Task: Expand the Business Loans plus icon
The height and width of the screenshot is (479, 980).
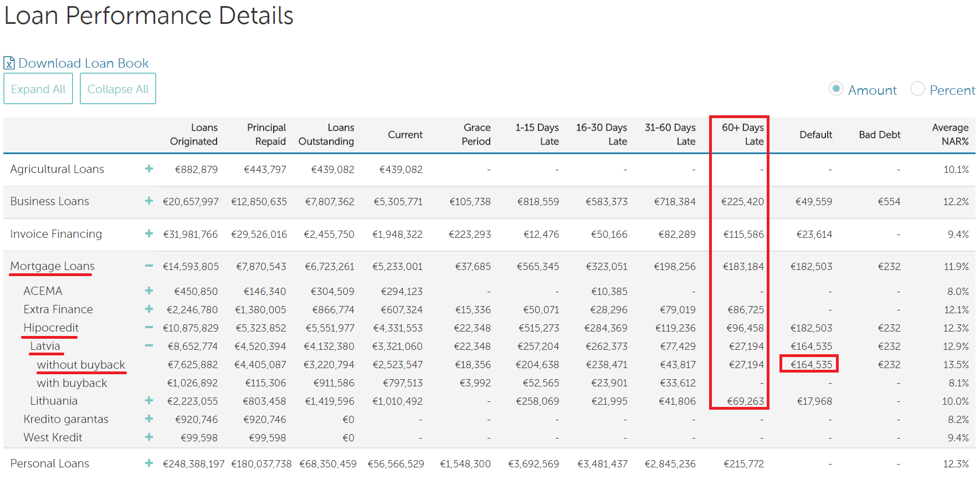Action: point(148,201)
